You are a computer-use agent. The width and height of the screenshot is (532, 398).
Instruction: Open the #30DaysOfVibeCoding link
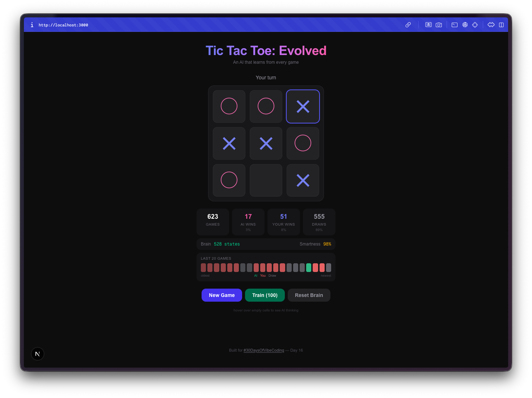point(263,350)
